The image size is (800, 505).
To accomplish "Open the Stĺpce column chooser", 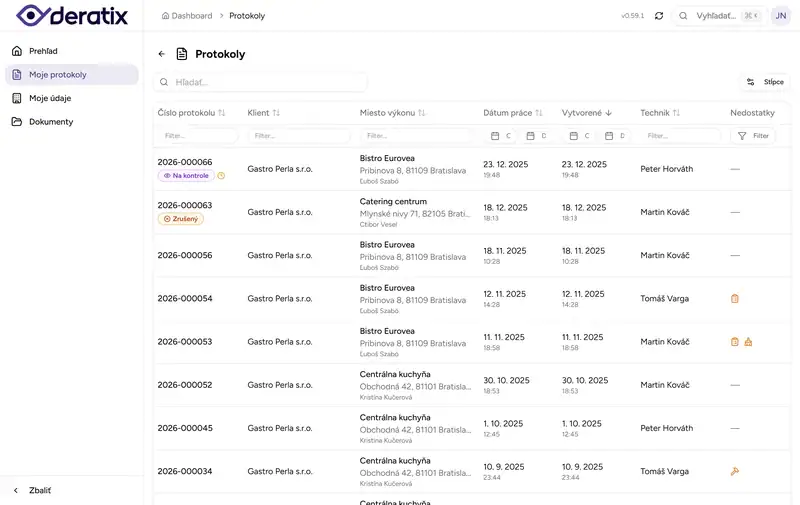I will 765,82.
